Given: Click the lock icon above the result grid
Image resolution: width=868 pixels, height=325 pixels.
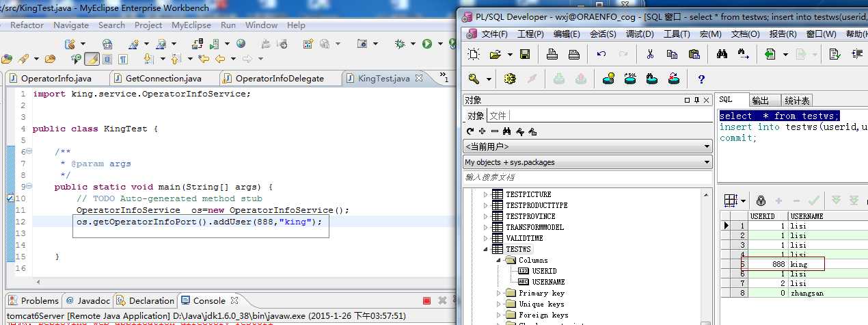Looking at the screenshot, I should click(x=761, y=200).
